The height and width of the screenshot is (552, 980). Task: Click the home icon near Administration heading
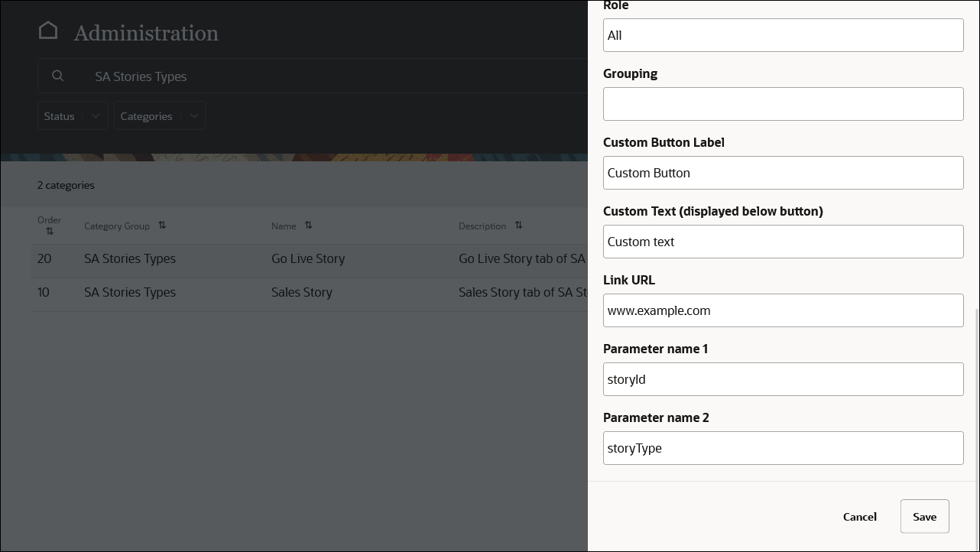(x=48, y=30)
